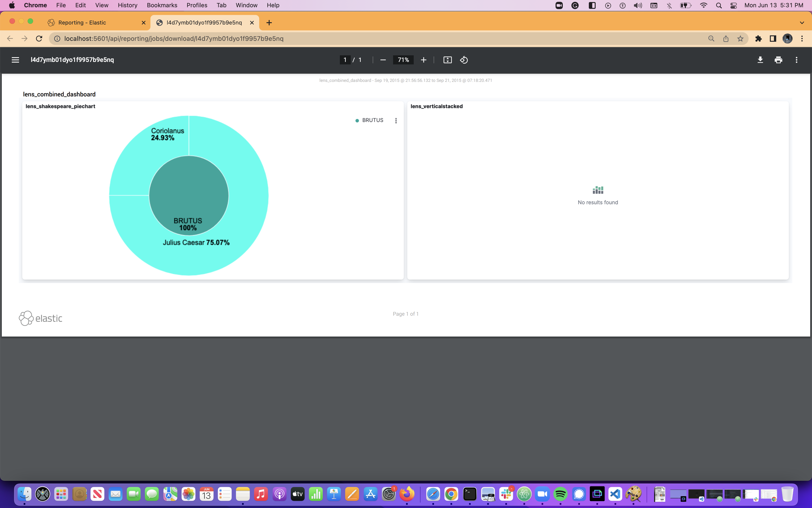Bookmark this page with the star
Image resolution: width=812 pixels, height=508 pixels.
click(x=741, y=39)
